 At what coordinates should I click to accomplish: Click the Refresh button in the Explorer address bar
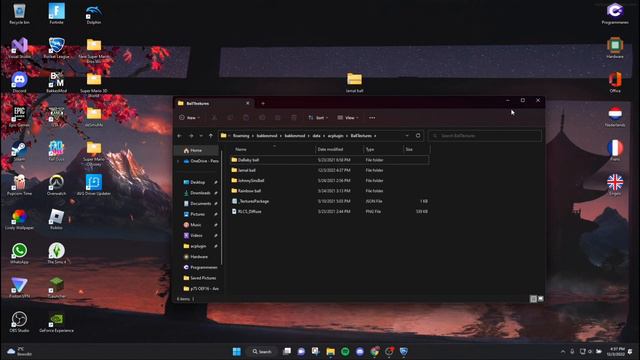tap(418, 136)
